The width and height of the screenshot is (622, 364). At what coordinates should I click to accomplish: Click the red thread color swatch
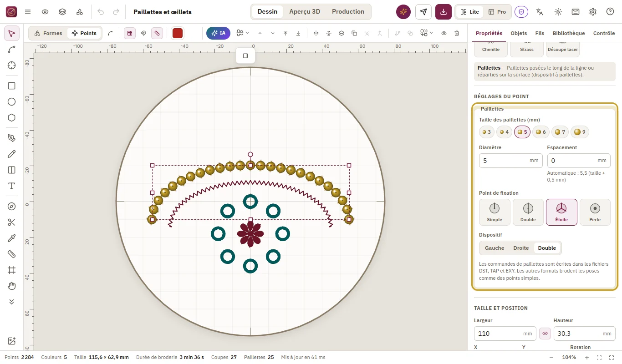[178, 33]
